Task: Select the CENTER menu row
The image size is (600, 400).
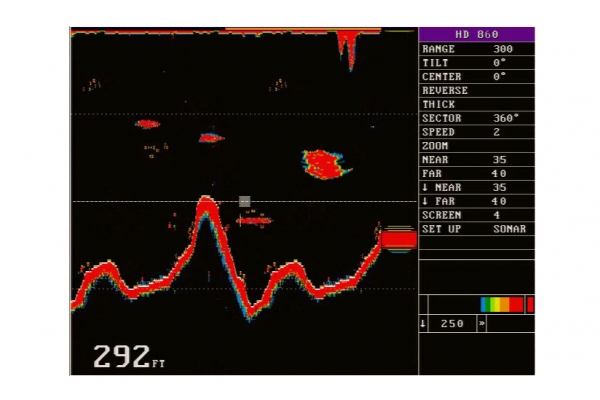Action: coord(476,76)
